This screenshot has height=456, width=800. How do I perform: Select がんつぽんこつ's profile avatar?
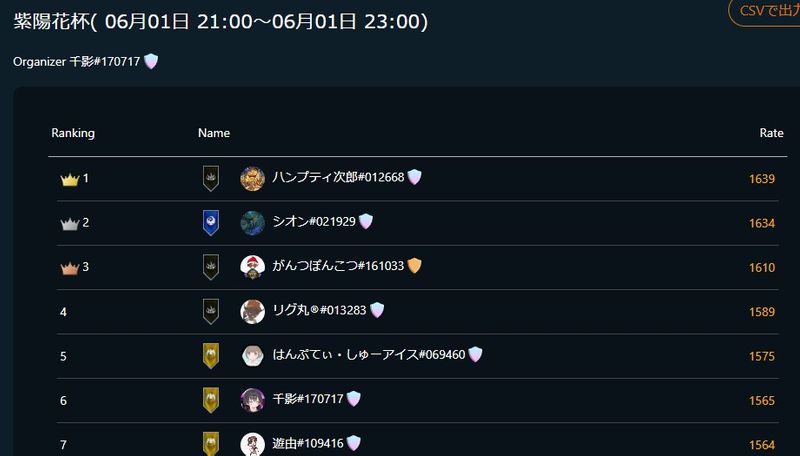252,267
